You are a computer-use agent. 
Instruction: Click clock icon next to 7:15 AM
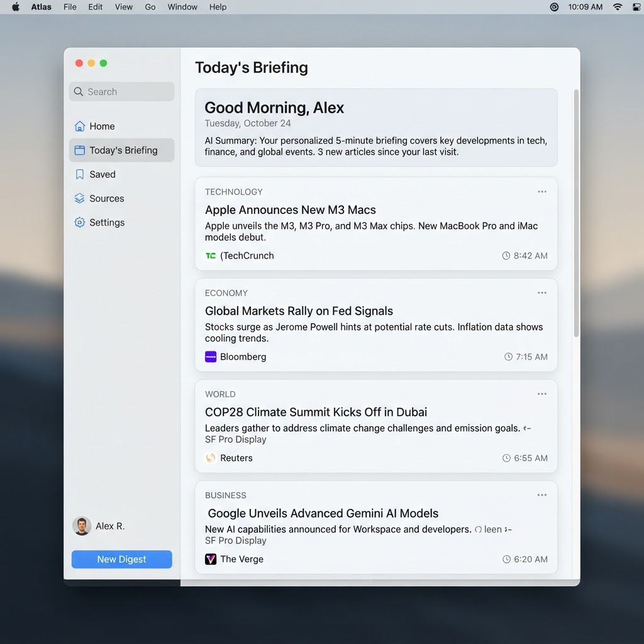tap(508, 357)
